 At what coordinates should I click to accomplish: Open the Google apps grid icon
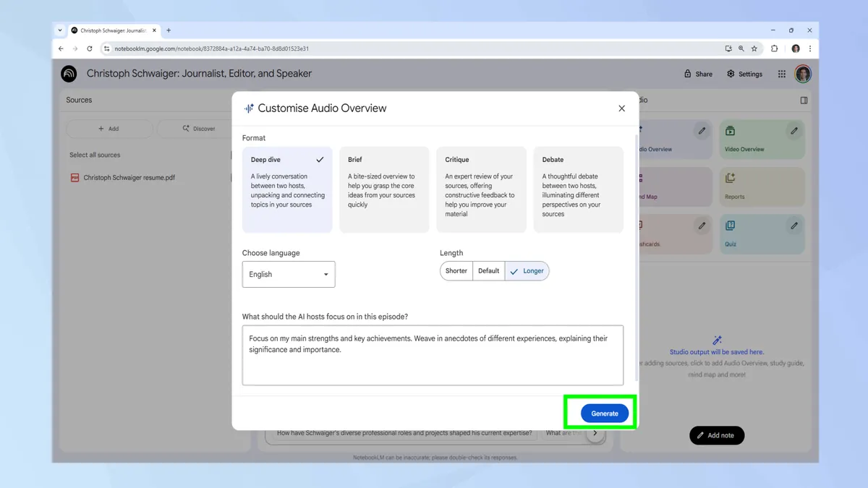[782, 74]
